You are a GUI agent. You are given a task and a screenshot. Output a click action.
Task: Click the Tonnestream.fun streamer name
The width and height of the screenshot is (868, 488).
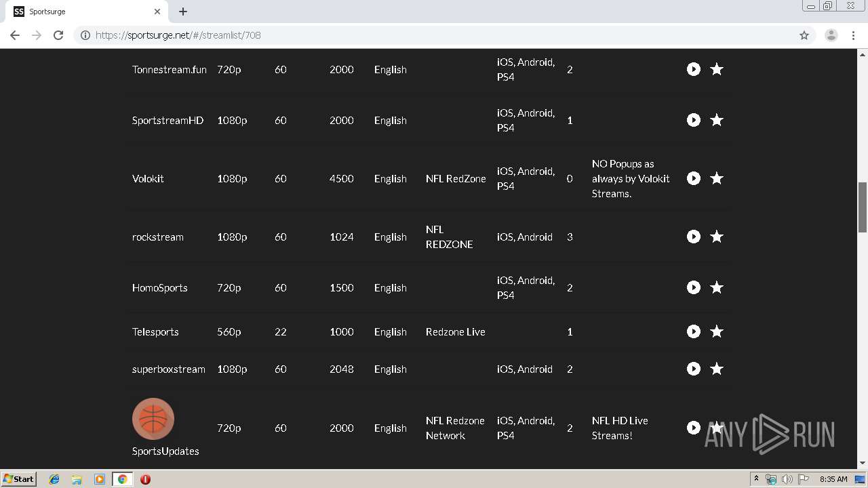pos(170,69)
